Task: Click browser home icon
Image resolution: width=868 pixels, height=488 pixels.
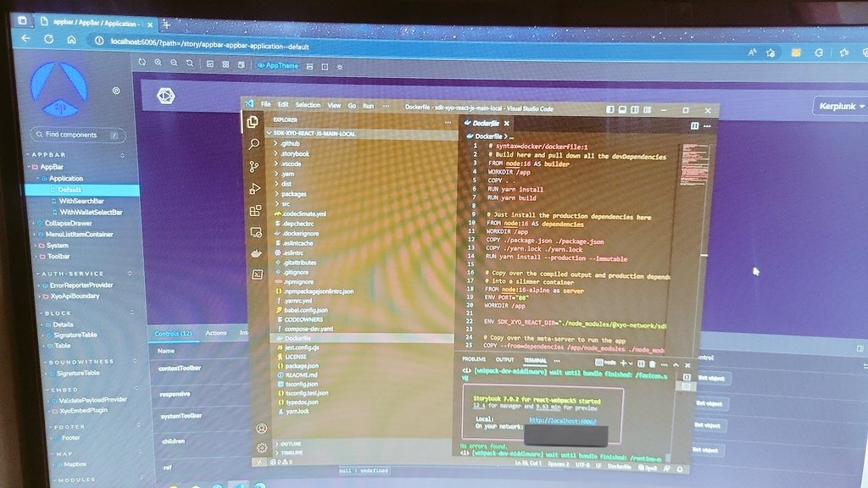Action: click(x=71, y=40)
